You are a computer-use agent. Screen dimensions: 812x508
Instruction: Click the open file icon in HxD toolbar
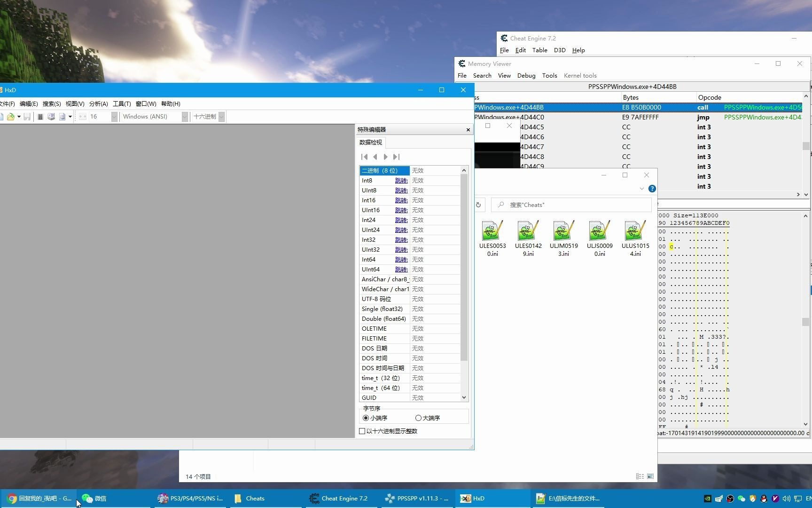pyautogui.click(x=10, y=117)
